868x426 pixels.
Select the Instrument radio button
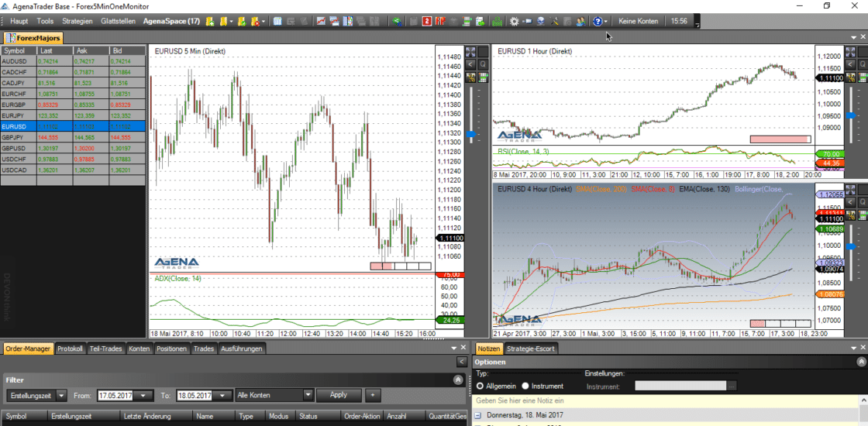(x=526, y=386)
